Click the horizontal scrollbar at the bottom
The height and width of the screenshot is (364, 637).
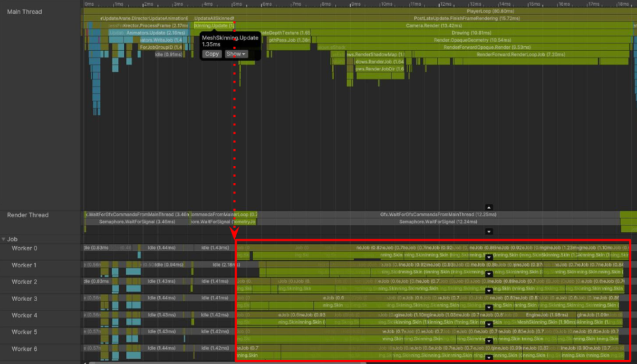point(228,363)
